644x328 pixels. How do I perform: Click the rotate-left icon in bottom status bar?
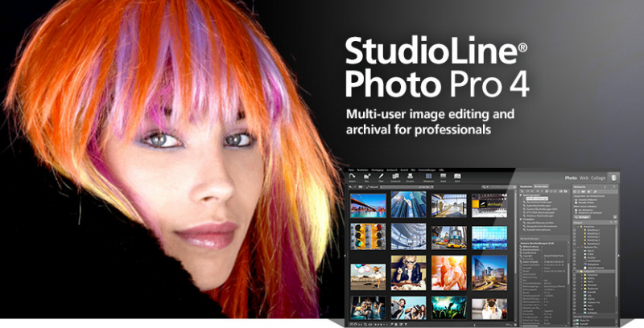pos(352,324)
